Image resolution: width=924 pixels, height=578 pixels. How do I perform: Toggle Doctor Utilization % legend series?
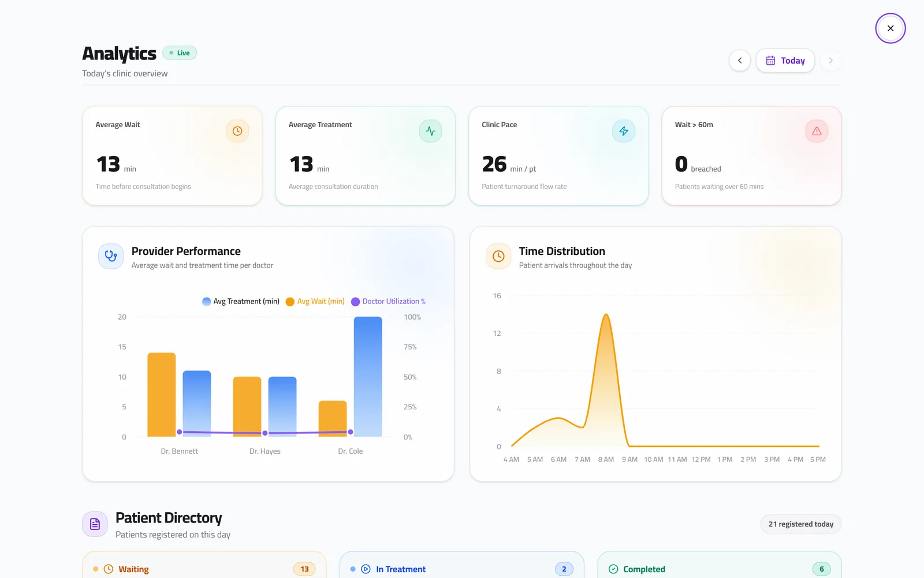pos(388,302)
